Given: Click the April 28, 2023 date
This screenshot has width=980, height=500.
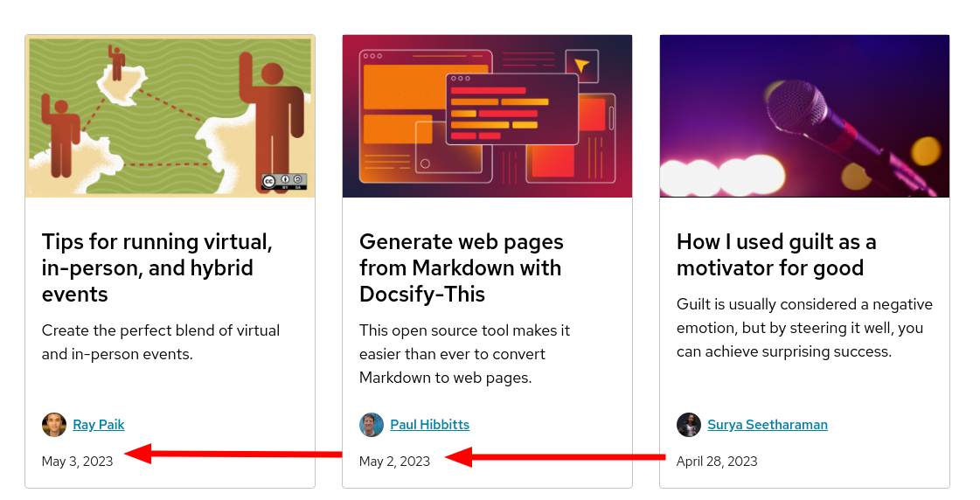Looking at the screenshot, I should [x=717, y=462].
